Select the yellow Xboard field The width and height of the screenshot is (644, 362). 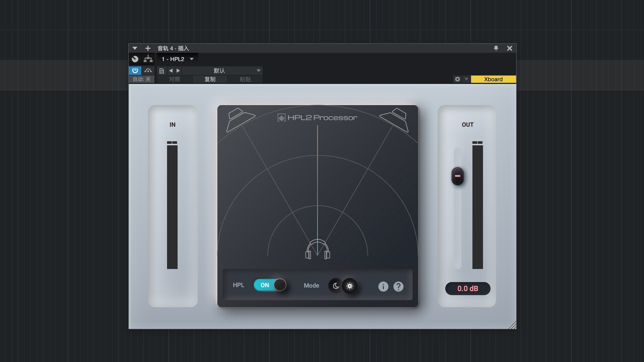pyautogui.click(x=493, y=79)
